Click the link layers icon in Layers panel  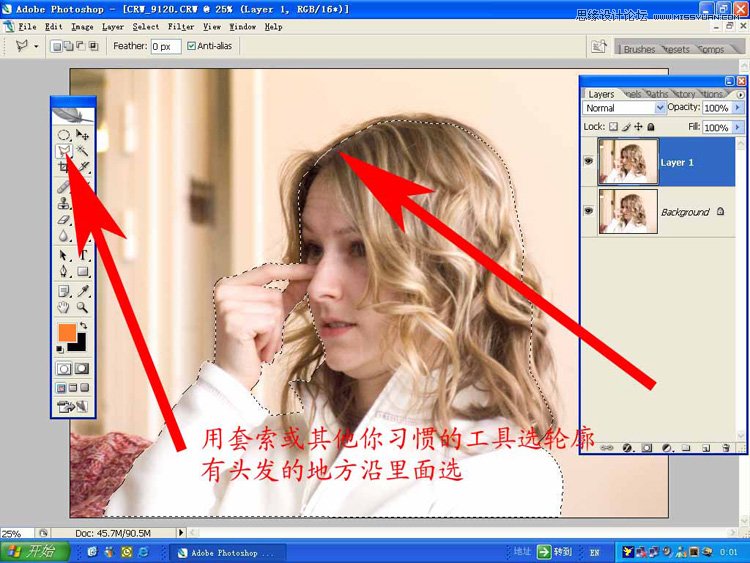pos(606,448)
